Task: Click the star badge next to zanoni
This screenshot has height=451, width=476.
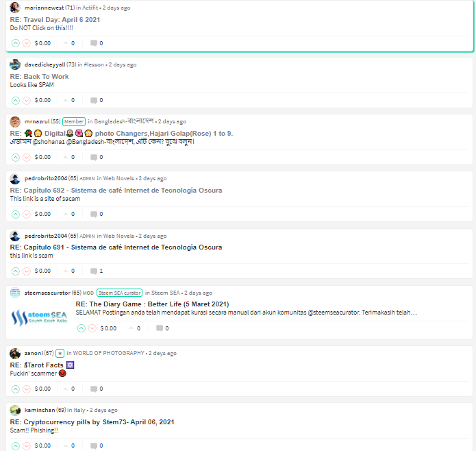Action: [60, 353]
